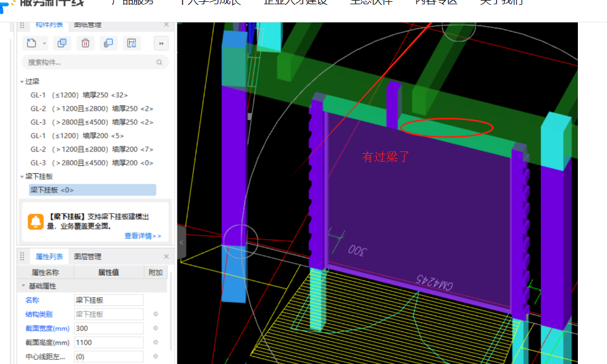Collapse the side panel with arrow handle
607x364 pixels.
181,242
